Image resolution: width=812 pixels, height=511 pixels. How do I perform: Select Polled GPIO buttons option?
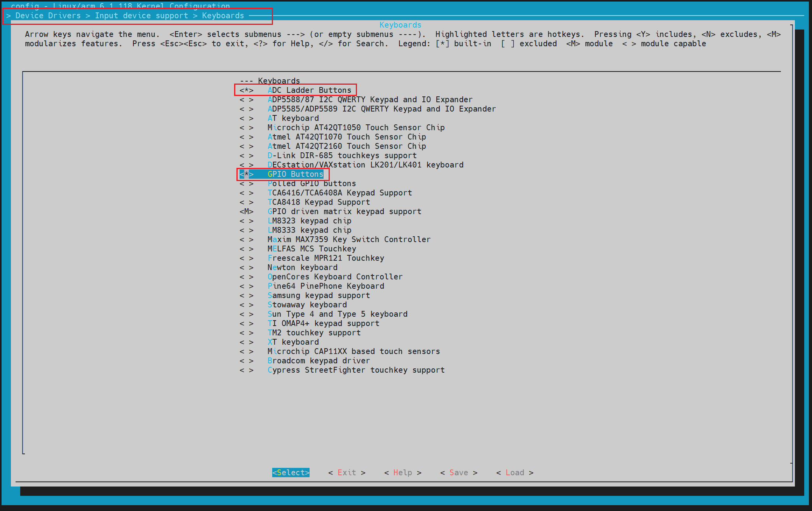pyautogui.click(x=311, y=184)
